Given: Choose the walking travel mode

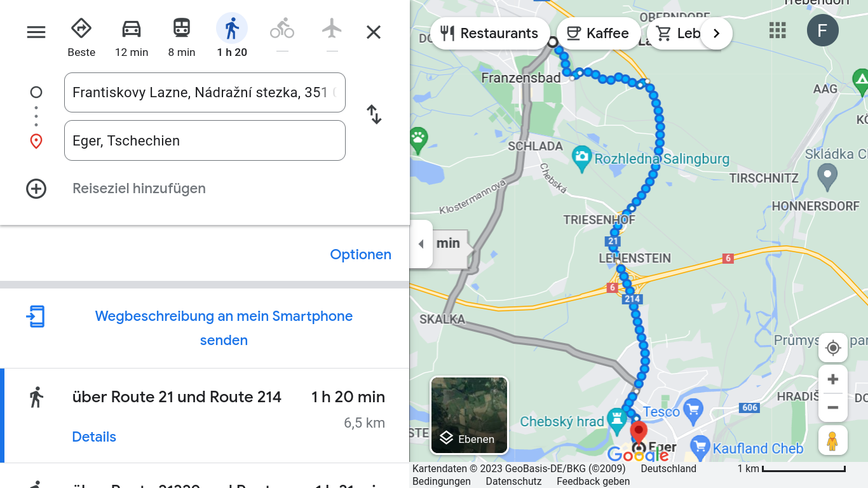Looking at the screenshot, I should pyautogui.click(x=232, y=37).
